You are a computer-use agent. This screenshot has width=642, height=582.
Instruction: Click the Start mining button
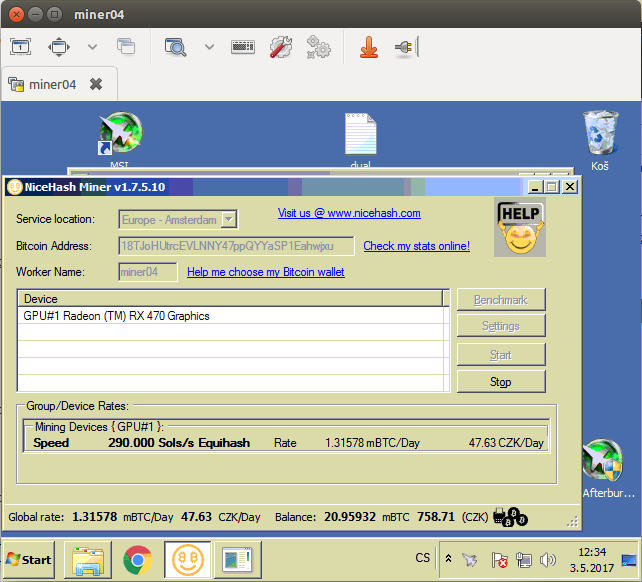(x=501, y=355)
